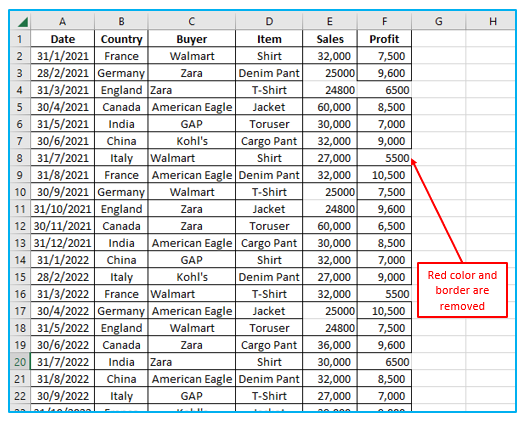The width and height of the screenshot is (525, 422).
Task: Select date cell 30/9/2022
Action: 63,396
